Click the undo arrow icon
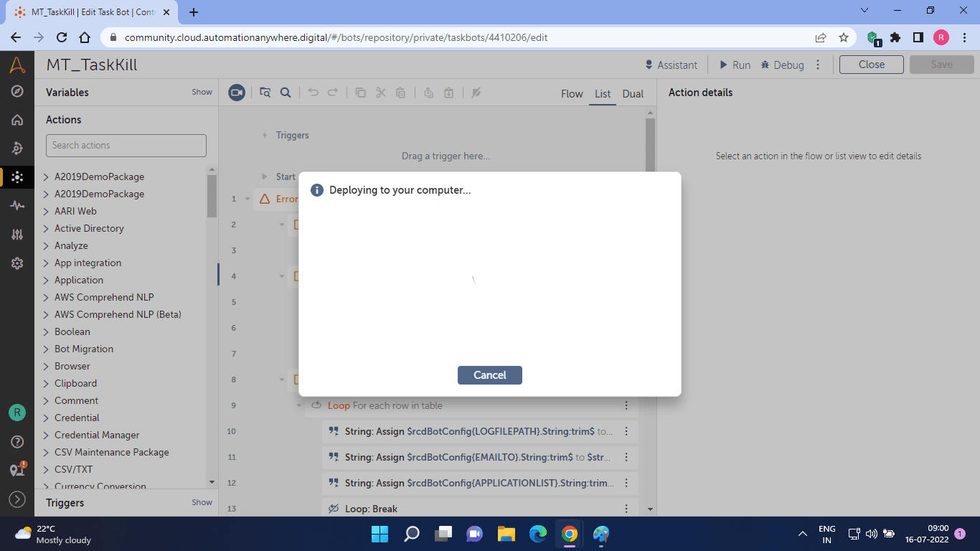 (x=313, y=93)
